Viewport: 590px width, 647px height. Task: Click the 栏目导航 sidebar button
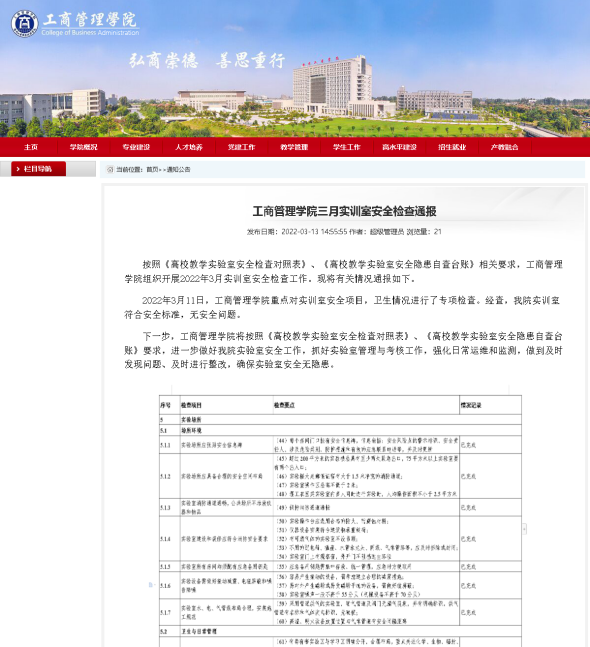pyautogui.click(x=38, y=169)
